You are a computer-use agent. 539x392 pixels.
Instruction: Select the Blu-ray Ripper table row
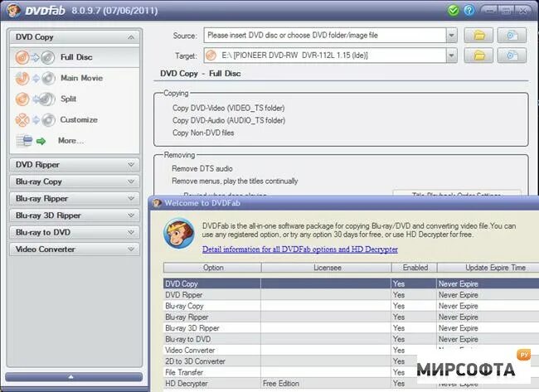351,317
